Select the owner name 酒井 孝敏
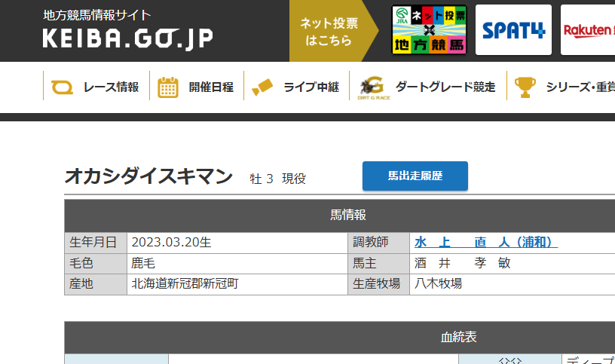Screen dimensions: 615x364 coord(463,263)
